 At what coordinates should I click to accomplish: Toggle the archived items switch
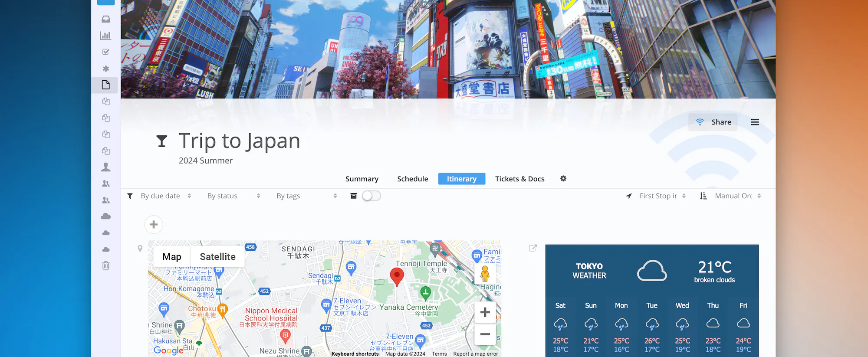point(372,196)
